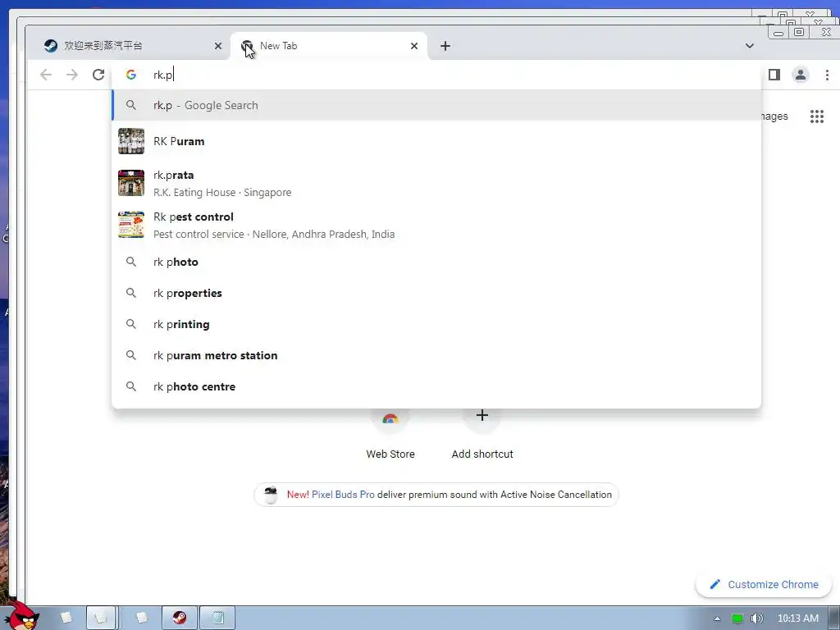Open the tab search dropdown chevron
Viewport: 840px width, 630px height.
pyautogui.click(x=750, y=46)
